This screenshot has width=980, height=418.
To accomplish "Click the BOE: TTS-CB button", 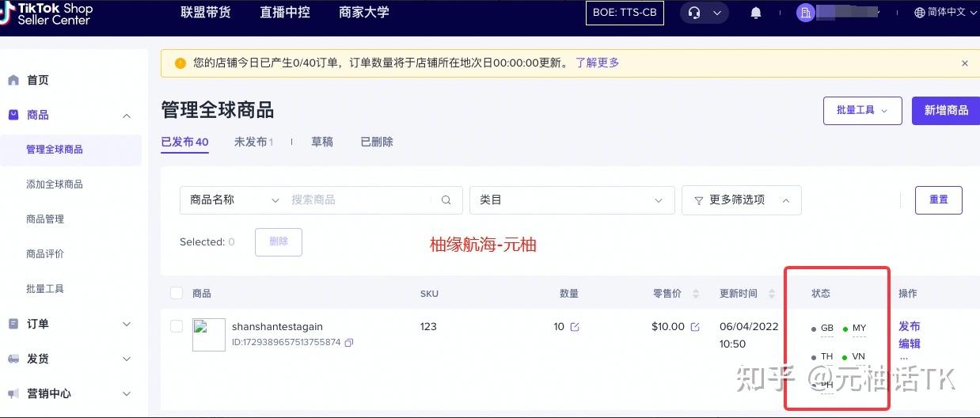I will click(625, 13).
